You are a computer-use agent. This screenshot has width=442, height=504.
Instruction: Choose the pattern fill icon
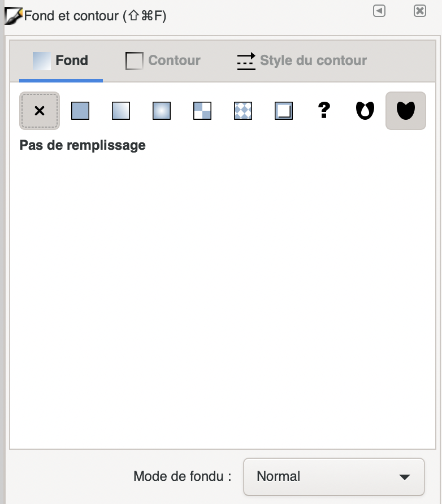pyautogui.click(x=243, y=111)
